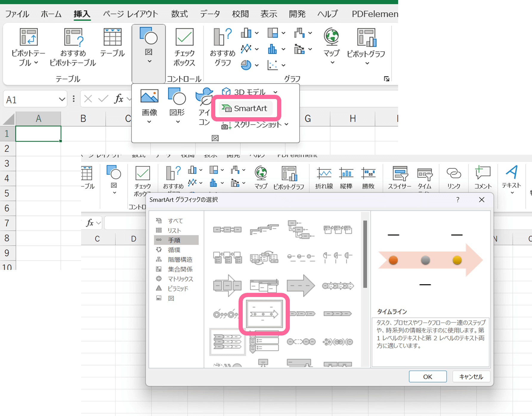Screen dimensions: 532x416
Task: Click the ? help button in SmartArt dialog
Action: point(458,200)
